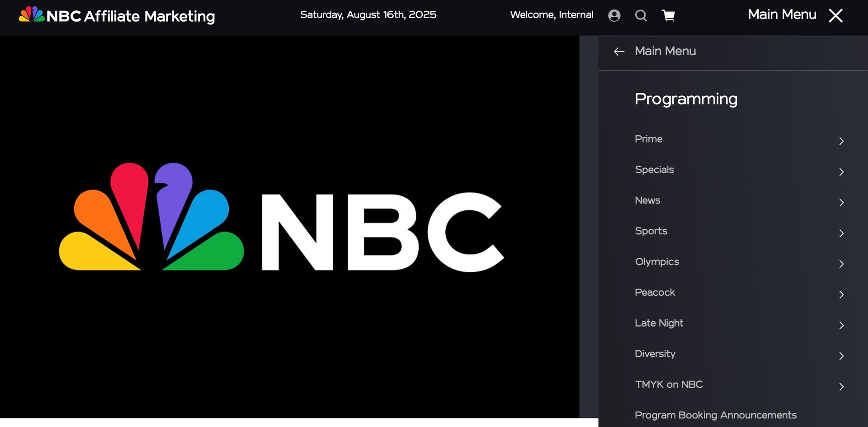
Task: Expand the News chevron arrow
Action: click(841, 203)
